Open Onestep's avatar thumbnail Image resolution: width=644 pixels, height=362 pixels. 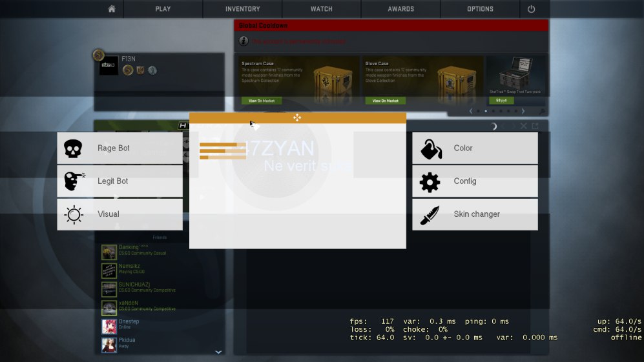(109, 327)
